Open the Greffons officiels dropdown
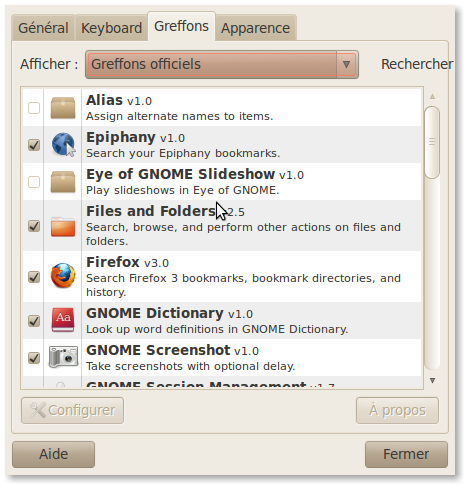The image size is (464, 484). (x=222, y=64)
